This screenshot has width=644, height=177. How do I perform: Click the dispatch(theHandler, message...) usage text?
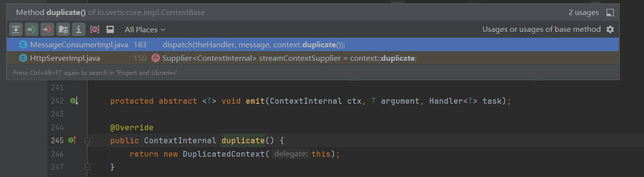coord(254,44)
